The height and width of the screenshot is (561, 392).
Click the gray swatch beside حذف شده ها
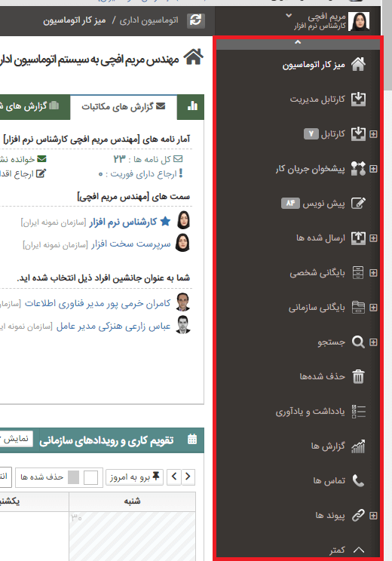click(73, 477)
